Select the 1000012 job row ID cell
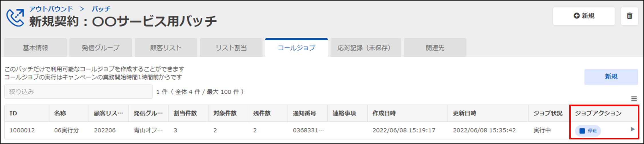 (x=22, y=130)
